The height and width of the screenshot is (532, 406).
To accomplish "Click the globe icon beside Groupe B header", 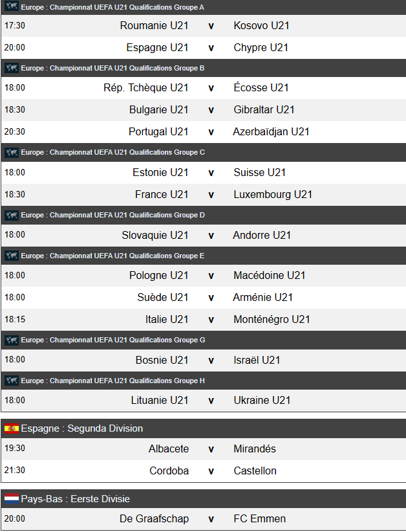I will pyautogui.click(x=11, y=68).
